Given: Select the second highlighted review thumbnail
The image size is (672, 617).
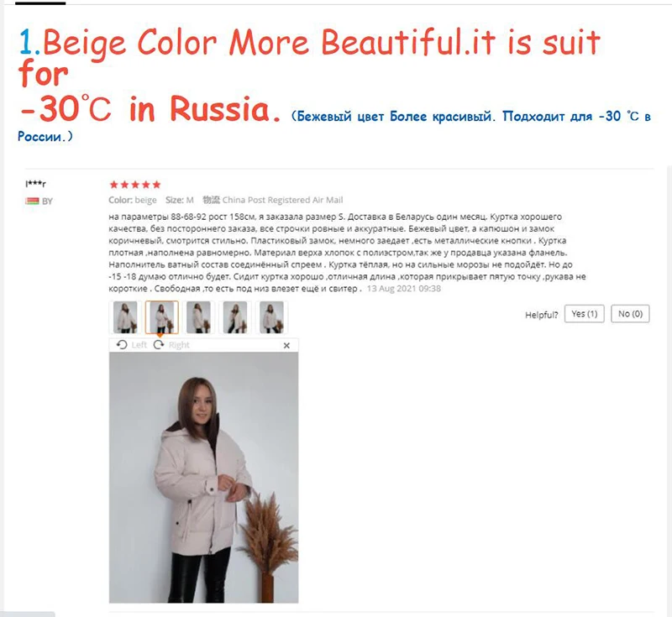Looking at the screenshot, I should pyautogui.click(x=161, y=317).
